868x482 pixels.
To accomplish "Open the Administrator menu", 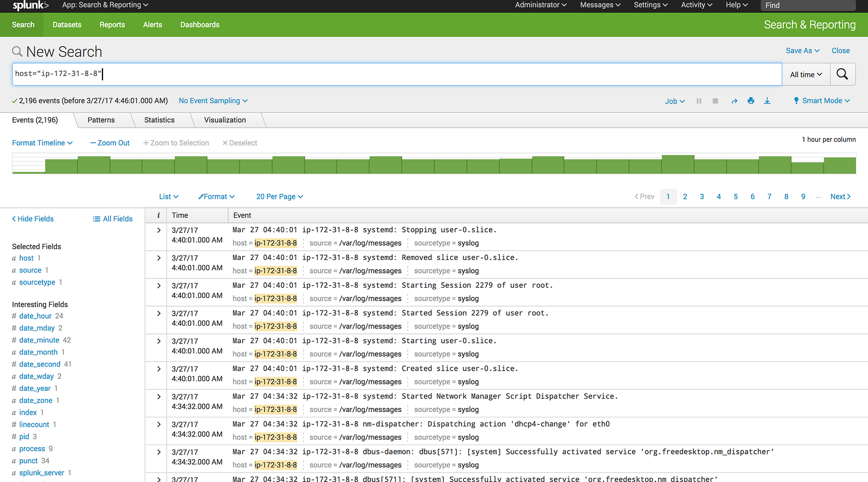I will [541, 5].
